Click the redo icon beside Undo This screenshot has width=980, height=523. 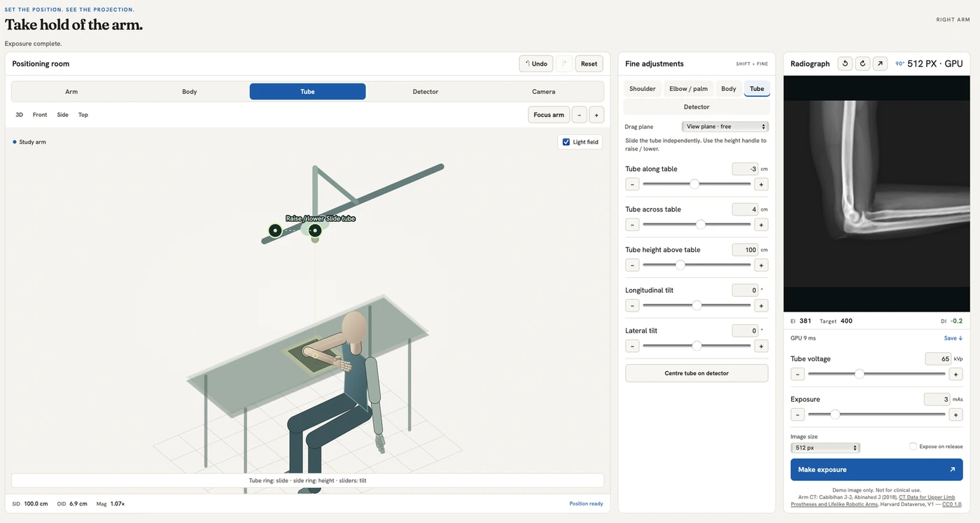564,64
